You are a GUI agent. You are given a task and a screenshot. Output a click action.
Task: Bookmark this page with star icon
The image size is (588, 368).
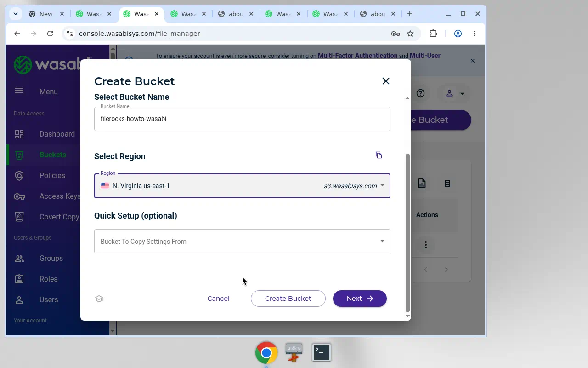(410, 34)
